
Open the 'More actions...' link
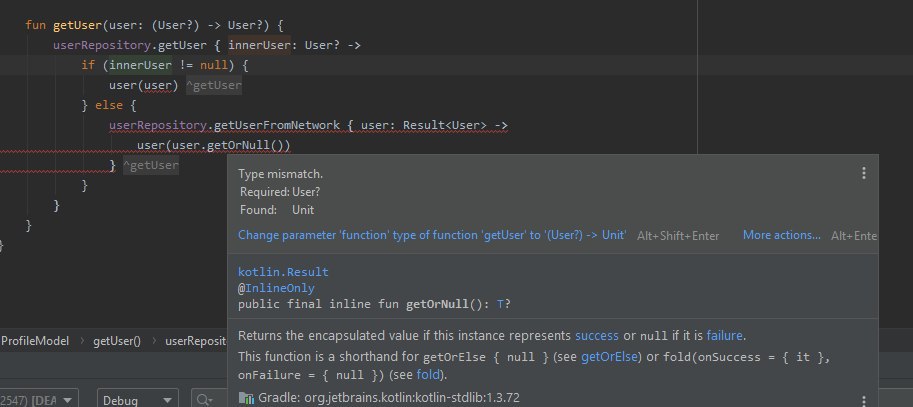[781, 235]
